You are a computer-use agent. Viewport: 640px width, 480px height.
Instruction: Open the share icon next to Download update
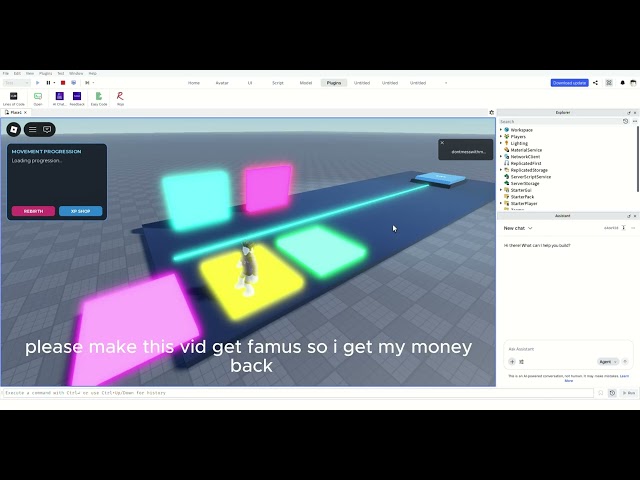pyautogui.click(x=596, y=83)
